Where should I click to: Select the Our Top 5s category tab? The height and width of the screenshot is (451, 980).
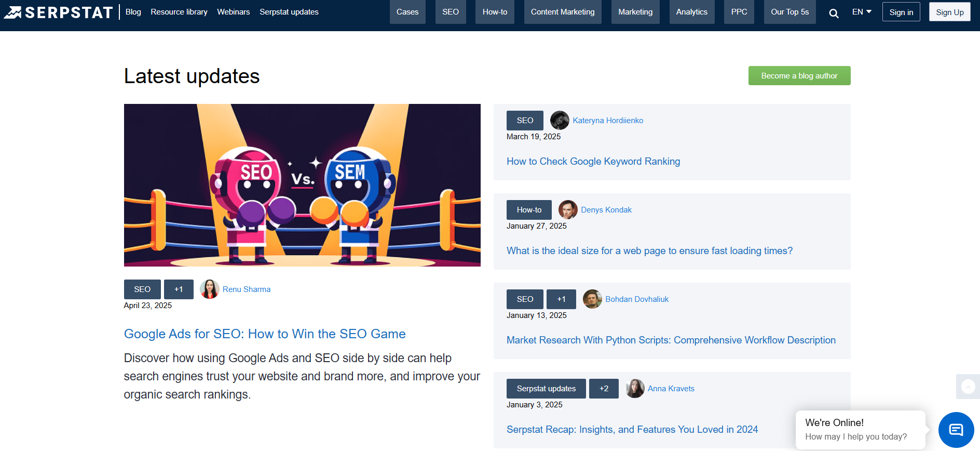[790, 12]
